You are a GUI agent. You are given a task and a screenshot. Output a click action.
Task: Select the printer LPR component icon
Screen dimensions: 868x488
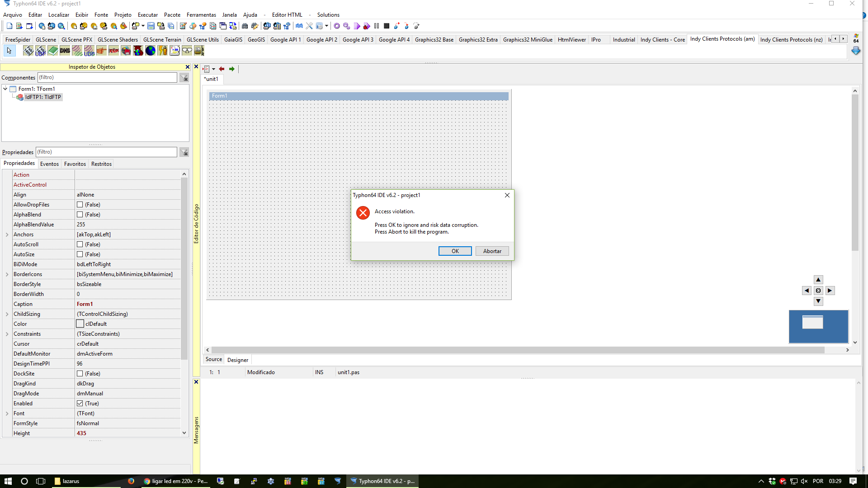tap(199, 51)
